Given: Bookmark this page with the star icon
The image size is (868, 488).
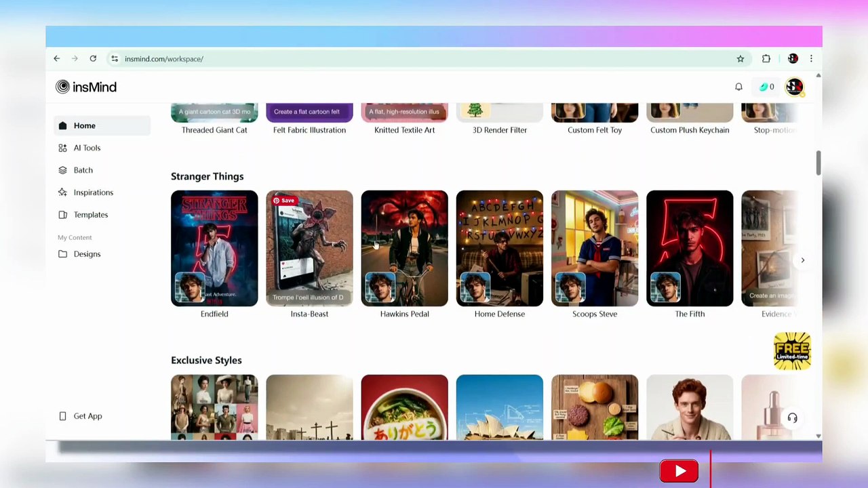Looking at the screenshot, I should 741,59.
